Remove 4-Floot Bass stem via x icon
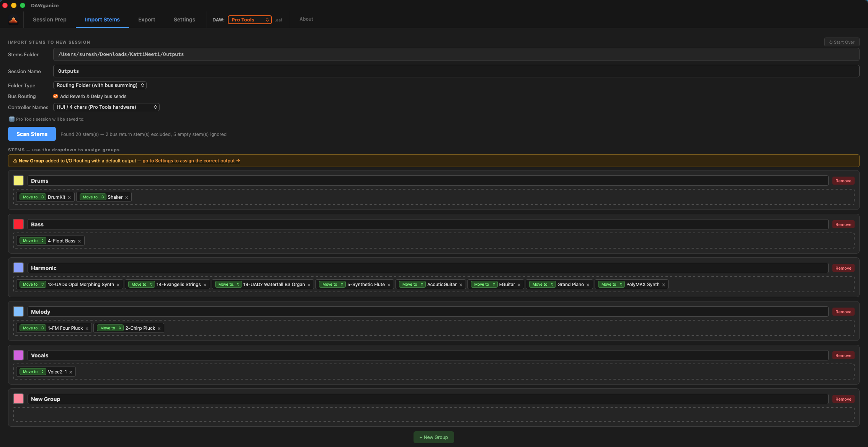 79,241
